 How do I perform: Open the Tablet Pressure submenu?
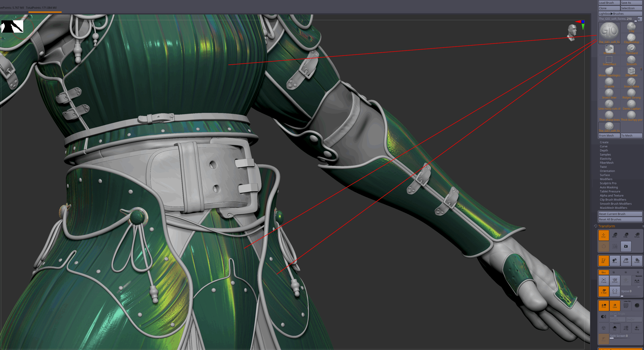click(610, 191)
